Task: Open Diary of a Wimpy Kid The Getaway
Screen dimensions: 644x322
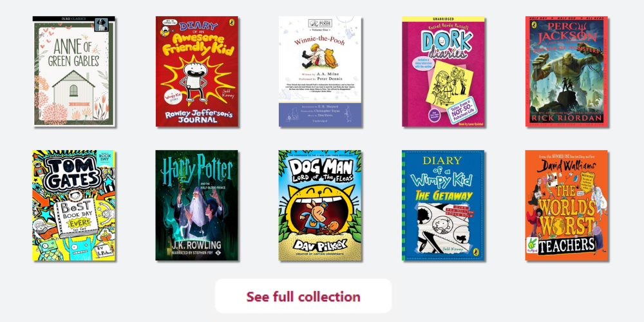Action: (443, 205)
